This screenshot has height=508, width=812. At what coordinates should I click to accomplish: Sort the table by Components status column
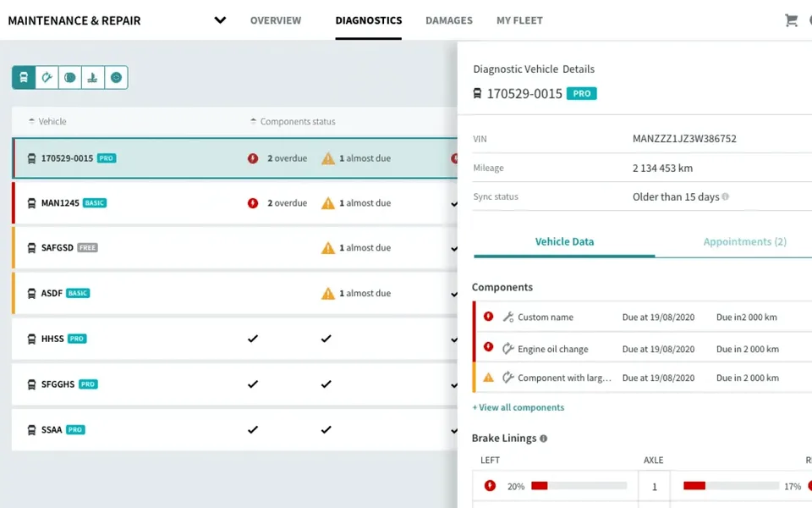(293, 121)
